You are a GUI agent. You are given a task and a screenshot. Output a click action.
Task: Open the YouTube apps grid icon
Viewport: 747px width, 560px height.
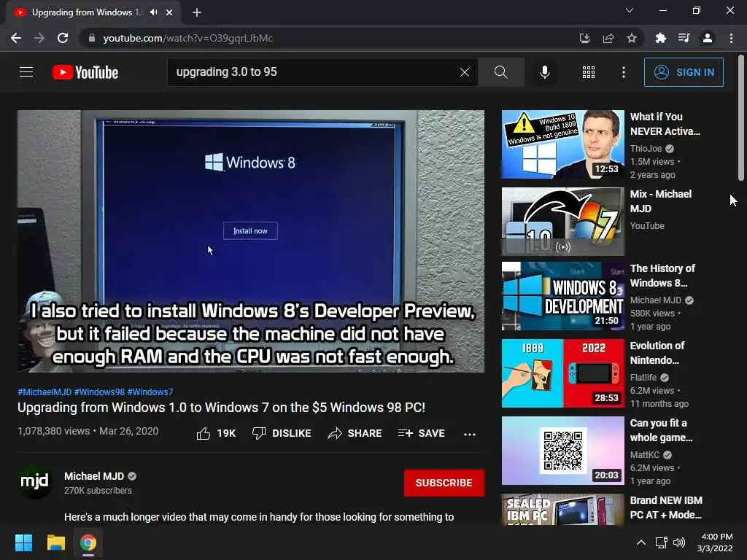pyautogui.click(x=589, y=72)
